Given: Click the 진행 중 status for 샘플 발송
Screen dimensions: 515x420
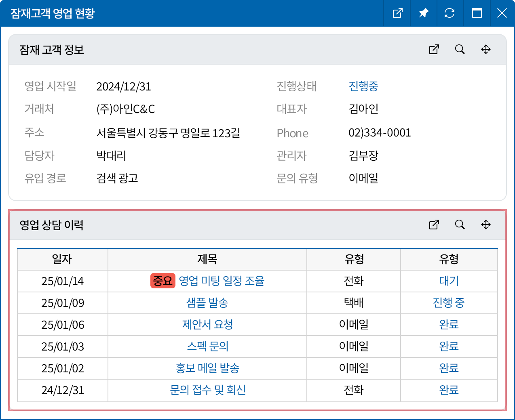Looking at the screenshot, I should coord(449,302).
